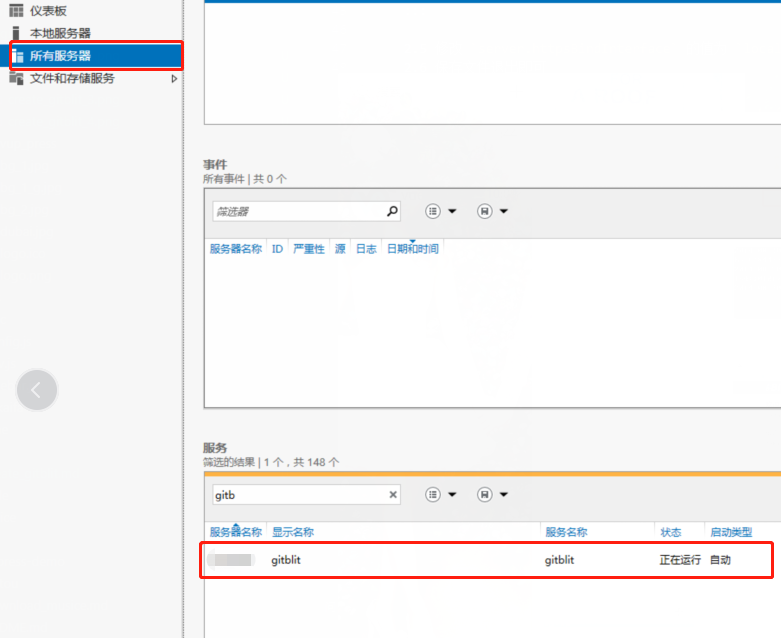The width and height of the screenshot is (781, 638).
Task: Select 仪表板 in the navigation pane
Action: click(50, 11)
